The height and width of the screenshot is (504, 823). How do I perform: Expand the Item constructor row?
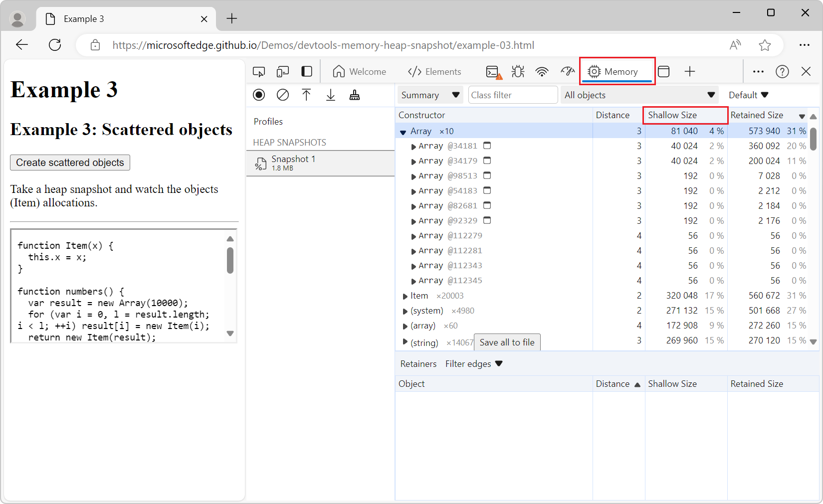[x=405, y=296]
